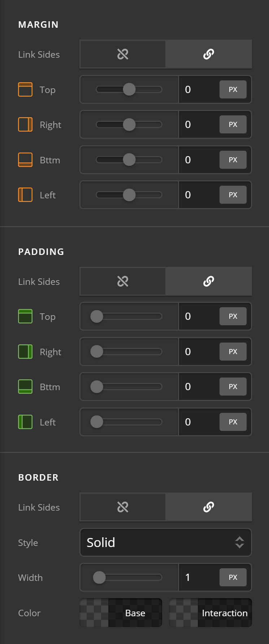Unlink the border sides
Viewport: 269px width, 644px height.
[x=122, y=507]
